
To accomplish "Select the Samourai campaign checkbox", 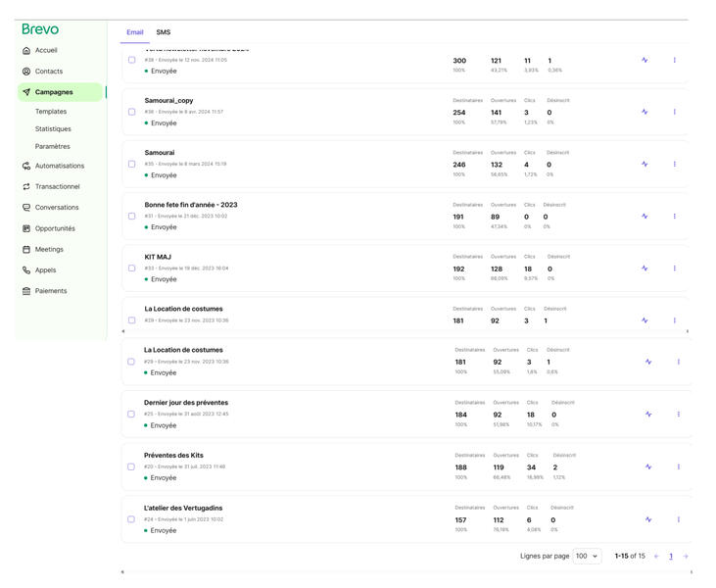I will [x=132, y=164].
